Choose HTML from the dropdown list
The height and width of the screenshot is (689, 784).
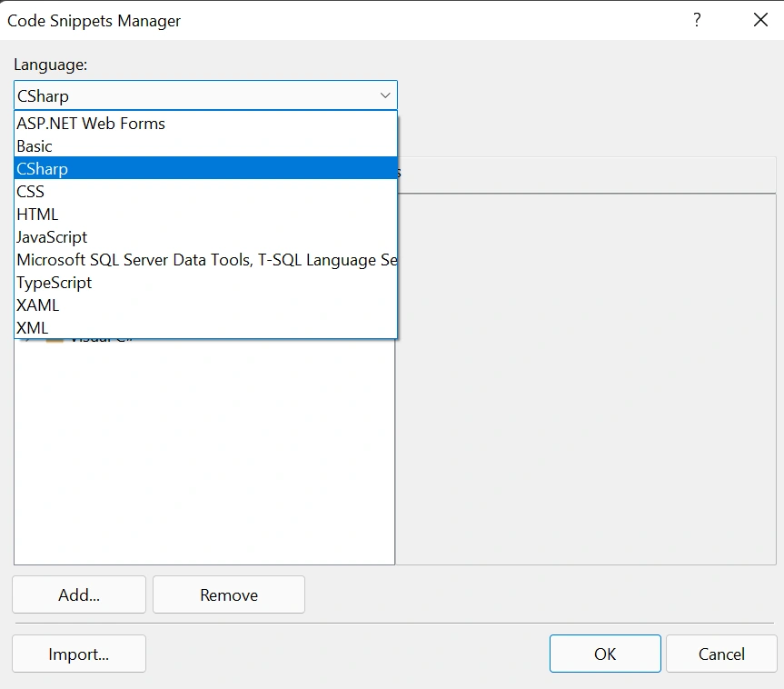[x=205, y=215]
